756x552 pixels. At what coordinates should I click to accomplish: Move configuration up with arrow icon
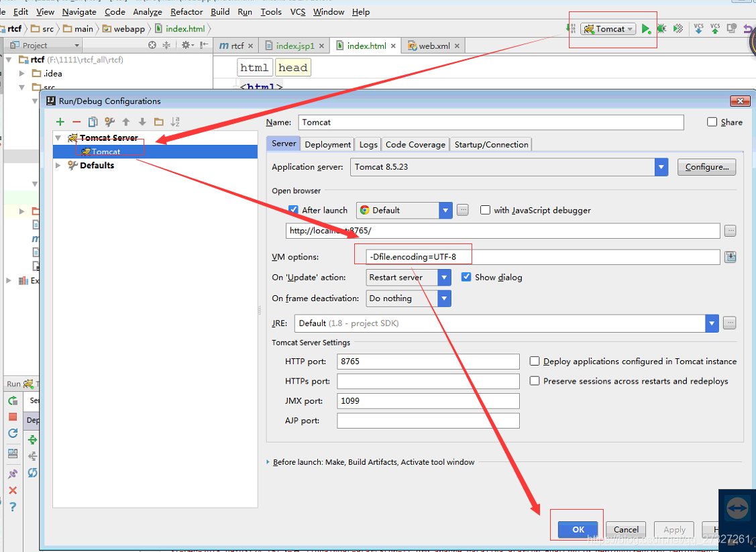click(126, 122)
